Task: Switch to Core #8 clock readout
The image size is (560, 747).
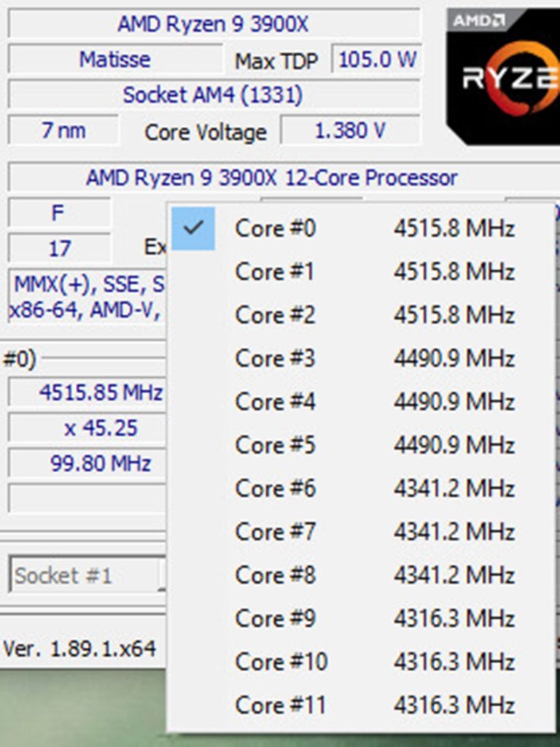Action: click(360, 575)
